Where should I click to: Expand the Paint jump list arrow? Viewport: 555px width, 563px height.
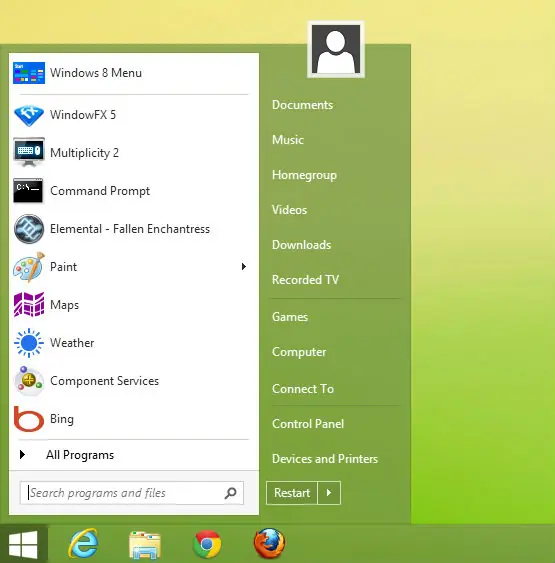[244, 266]
